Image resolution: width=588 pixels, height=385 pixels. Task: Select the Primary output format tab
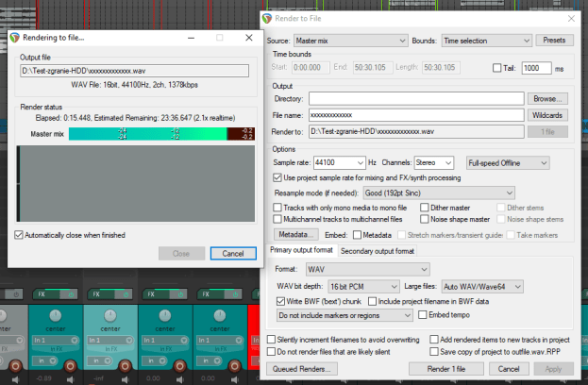click(x=300, y=250)
